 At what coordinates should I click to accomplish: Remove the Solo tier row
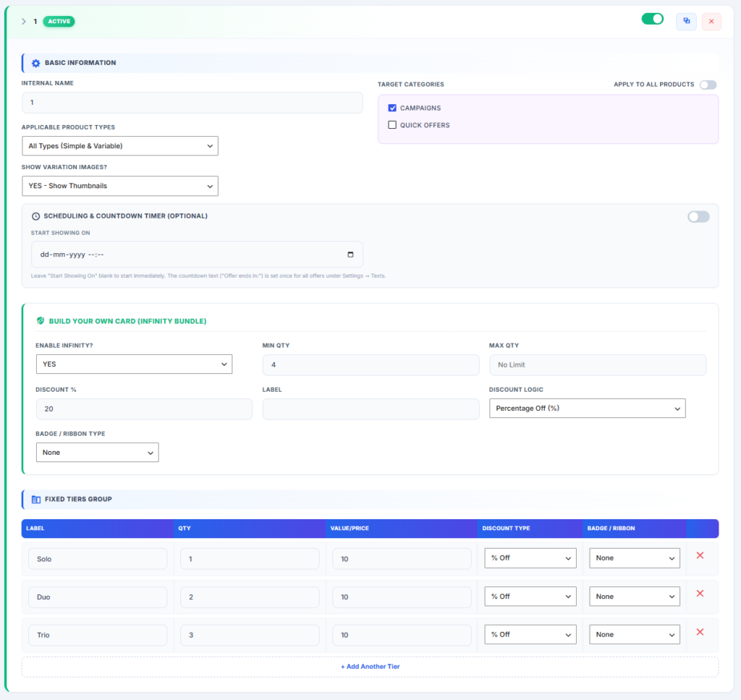700,555
